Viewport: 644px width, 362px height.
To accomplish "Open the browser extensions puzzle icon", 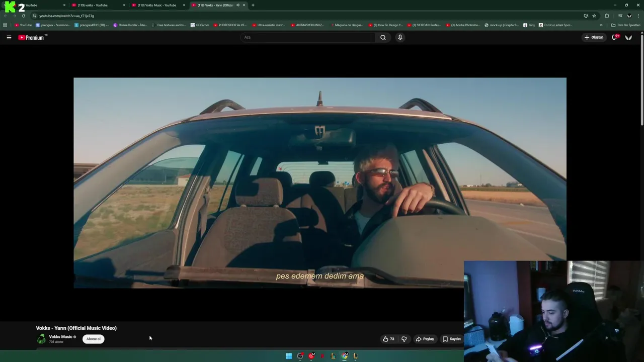I will (x=607, y=16).
